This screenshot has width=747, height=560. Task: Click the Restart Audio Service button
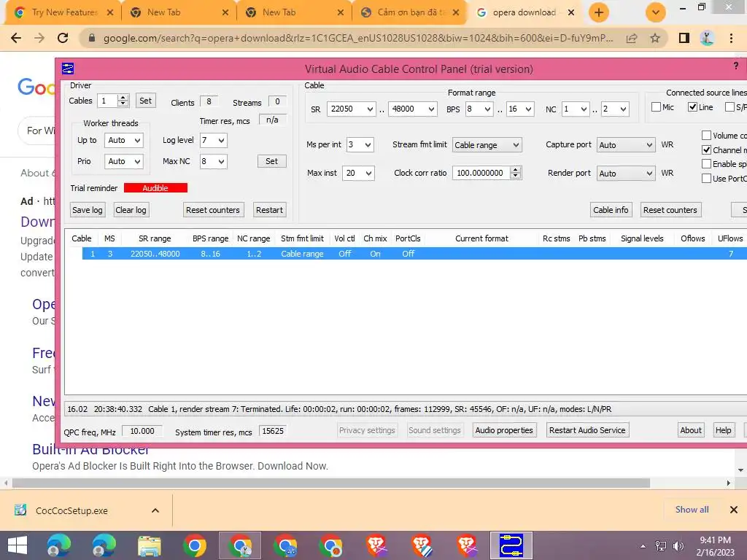click(587, 430)
